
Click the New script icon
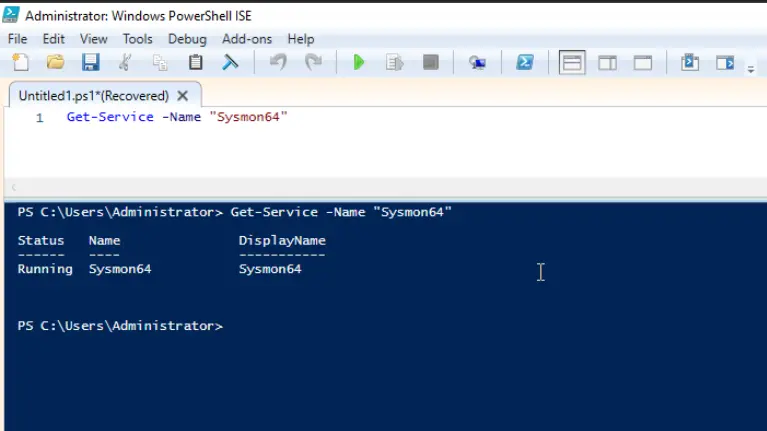(21, 63)
